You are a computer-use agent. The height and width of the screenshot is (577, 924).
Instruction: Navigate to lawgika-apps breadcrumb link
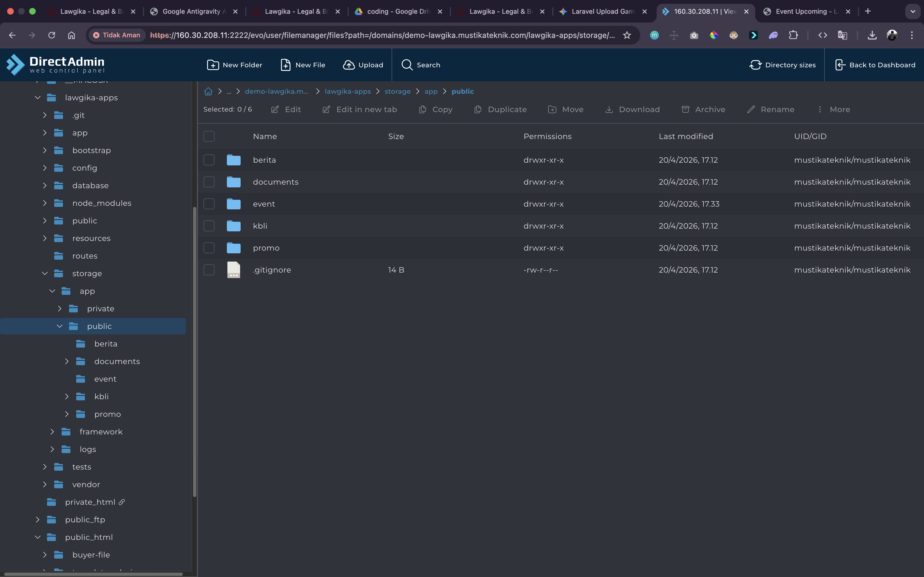(347, 91)
